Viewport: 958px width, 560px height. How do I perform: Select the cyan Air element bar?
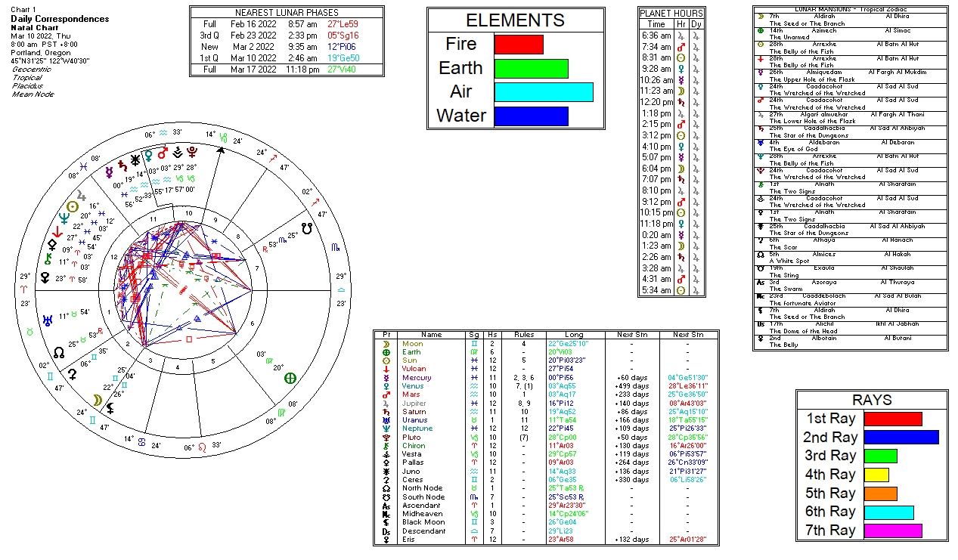(x=544, y=92)
